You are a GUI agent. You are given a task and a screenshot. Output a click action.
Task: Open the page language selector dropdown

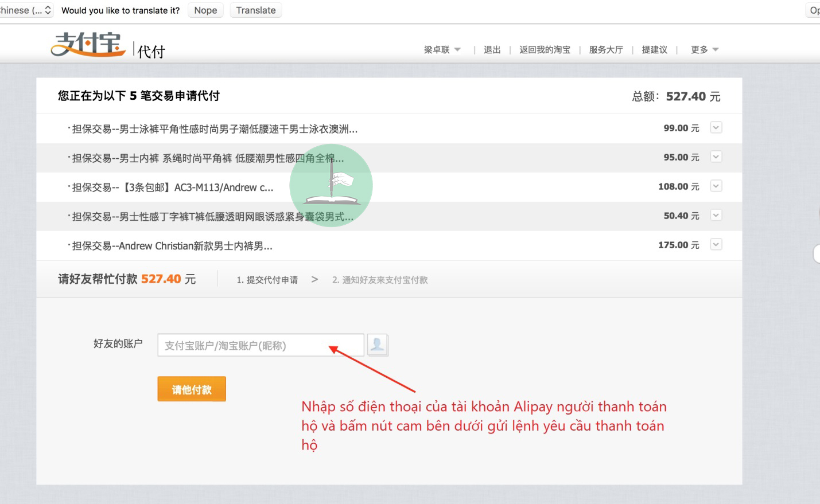point(25,10)
